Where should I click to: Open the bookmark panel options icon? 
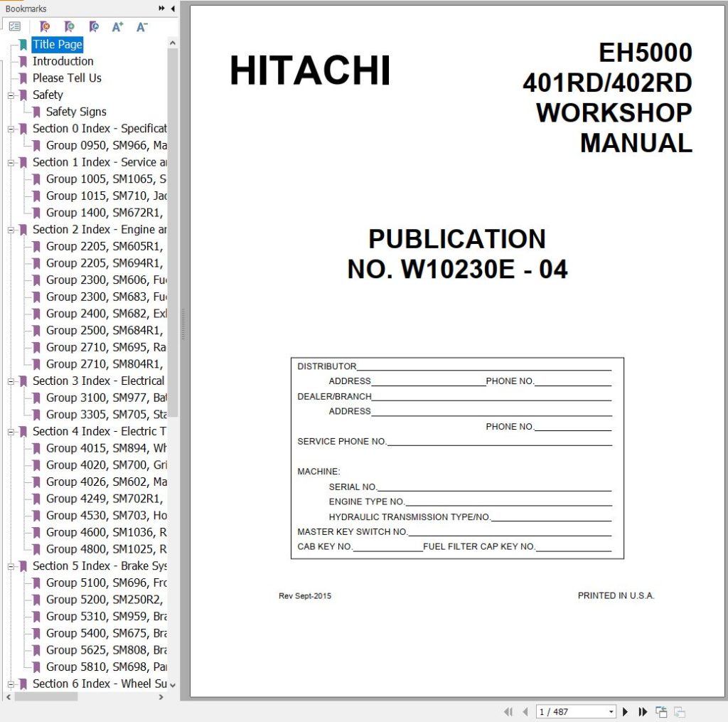(16, 26)
